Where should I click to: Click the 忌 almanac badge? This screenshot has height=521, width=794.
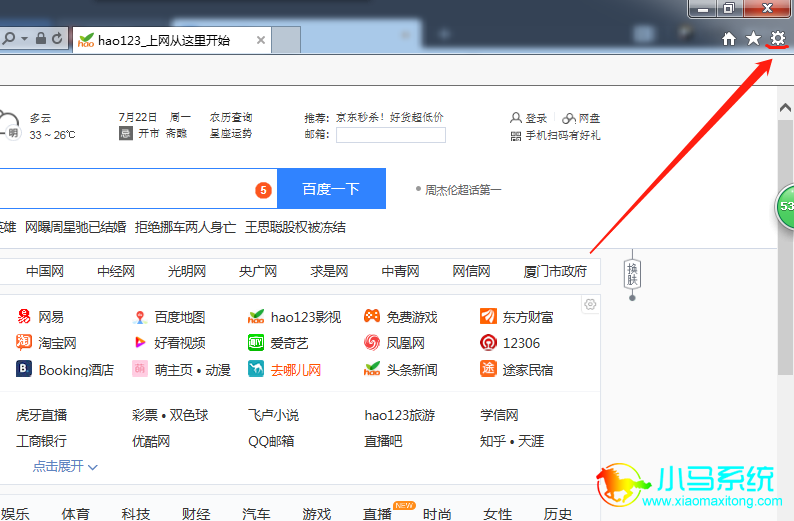[x=126, y=134]
